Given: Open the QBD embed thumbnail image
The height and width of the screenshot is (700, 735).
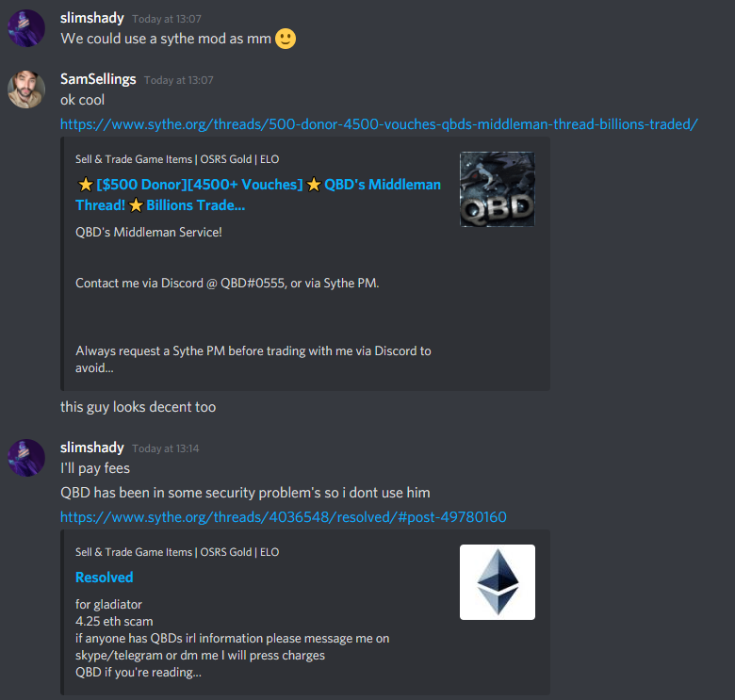Looking at the screenshot, I should 498,189.
